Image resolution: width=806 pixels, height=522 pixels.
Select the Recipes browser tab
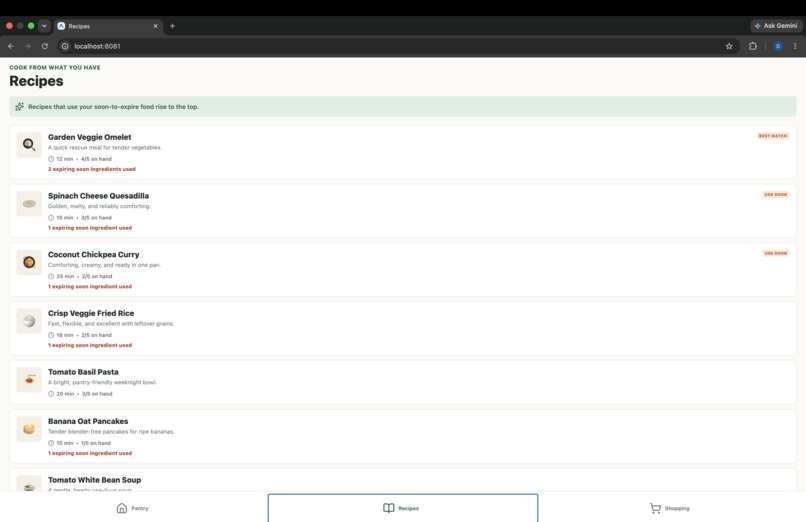tap(108, 26)
